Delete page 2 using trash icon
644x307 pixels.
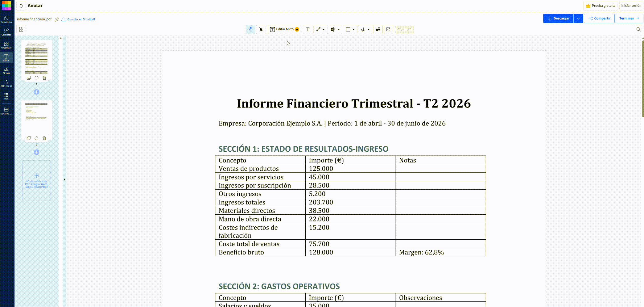[x=44, y=138]
